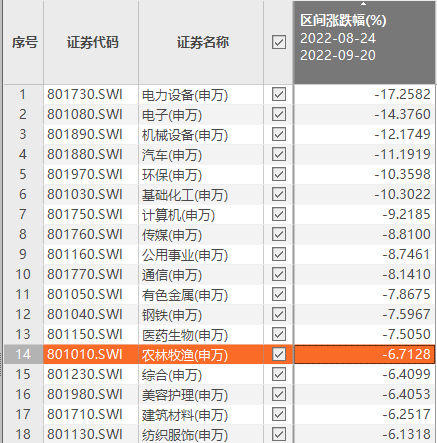Screen dimensions: 437x443
Task: Select code cell 801890.SWI
Action: pos(91,134)
